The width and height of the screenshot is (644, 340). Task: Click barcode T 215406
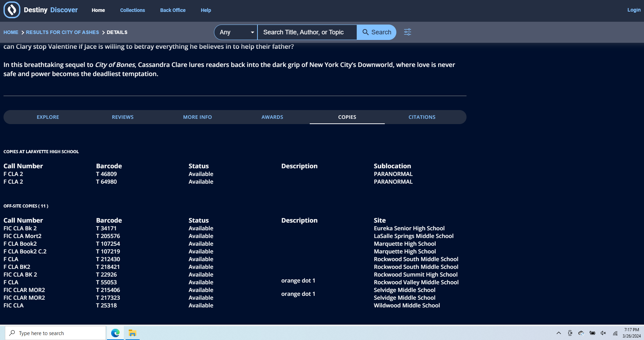pyautogui.click(x=108, y=290)
